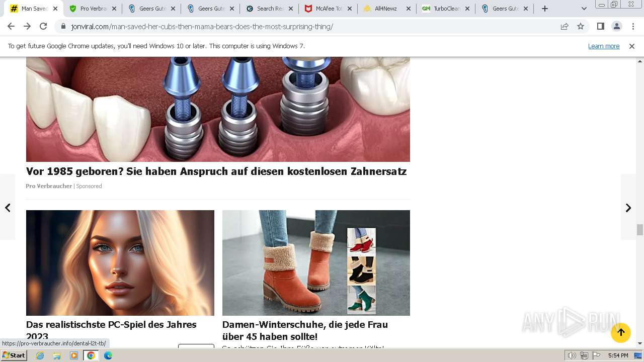Open the Learn more link

pos(604,46)
